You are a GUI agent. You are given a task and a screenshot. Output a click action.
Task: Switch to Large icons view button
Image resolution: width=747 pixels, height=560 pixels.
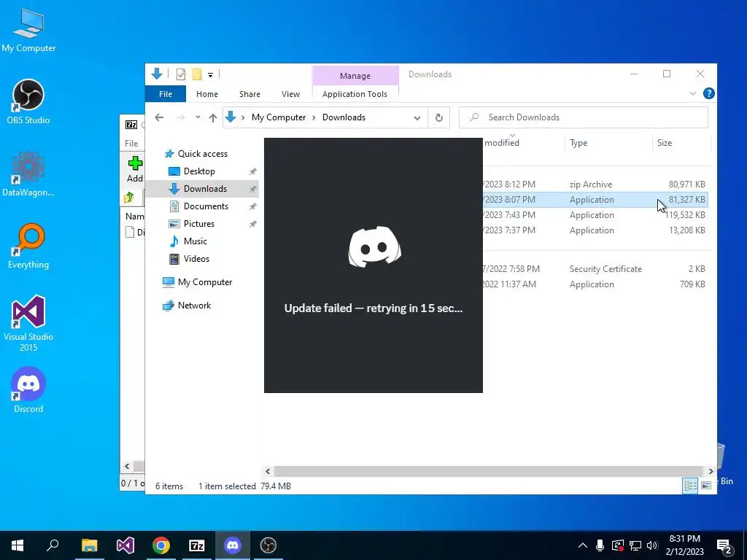(706, 486)
